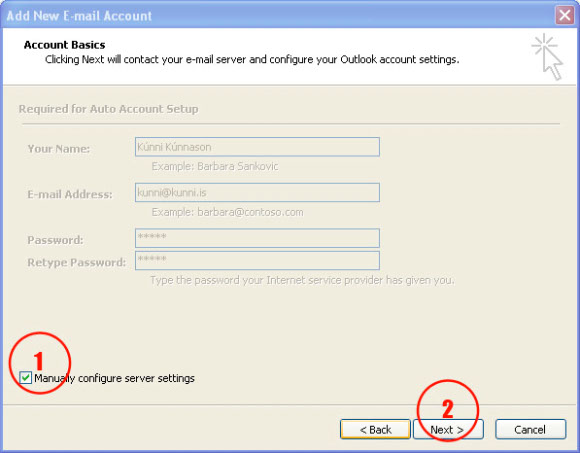The width and height of the screenshot is (580, 453).
Task: Click the Internet service provider password hint
Action: [x=302, y=280]
